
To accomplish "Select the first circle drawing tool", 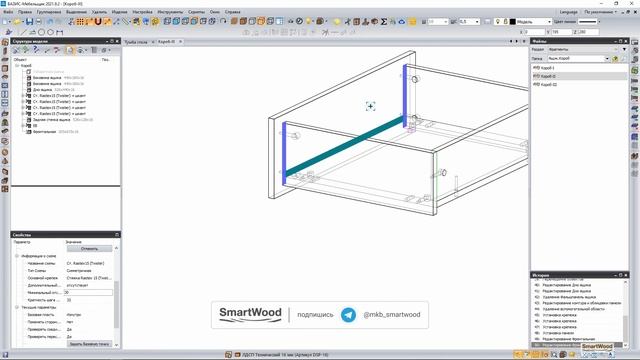I will click(x=41, y=32).
